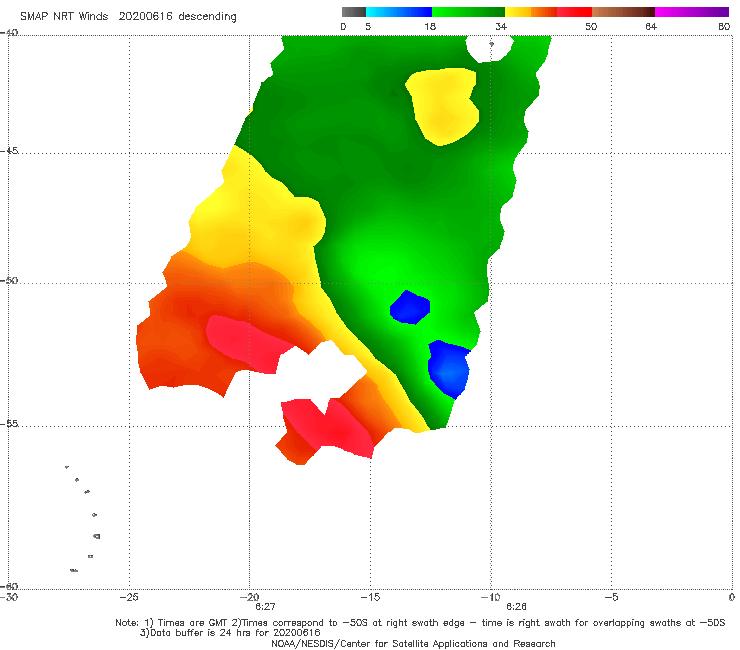Click the upper small blue low-wind patch

410,307
